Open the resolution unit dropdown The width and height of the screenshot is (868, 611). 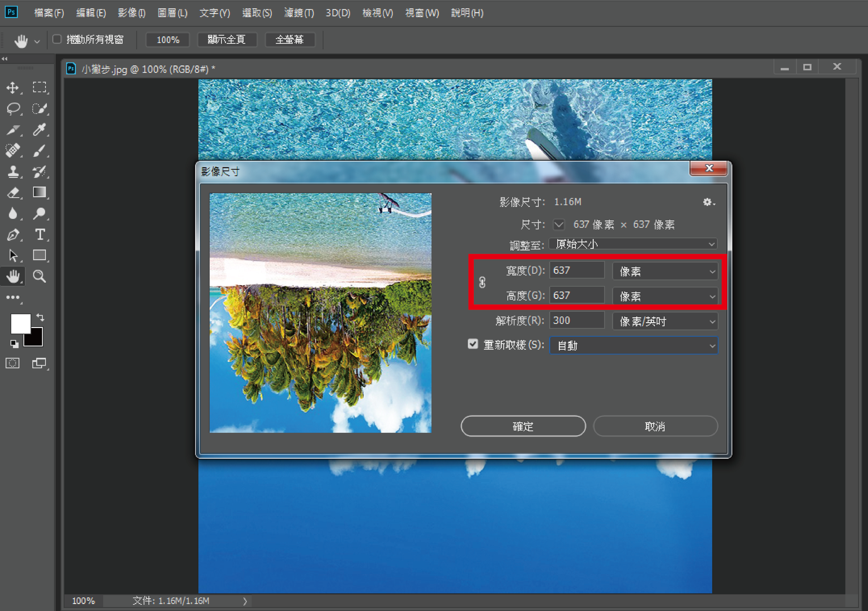point(665,321)
